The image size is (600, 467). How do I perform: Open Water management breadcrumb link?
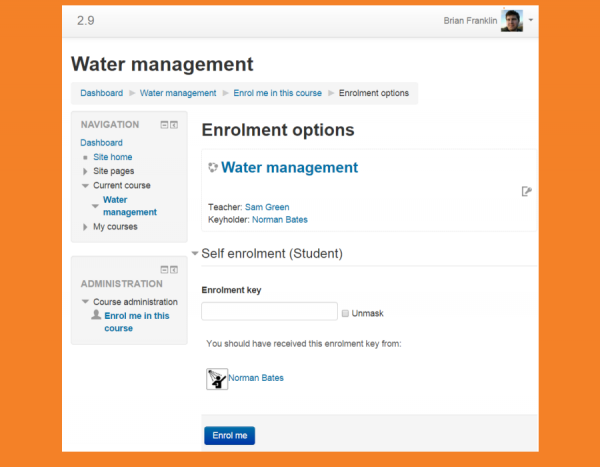tap(177, 93)
